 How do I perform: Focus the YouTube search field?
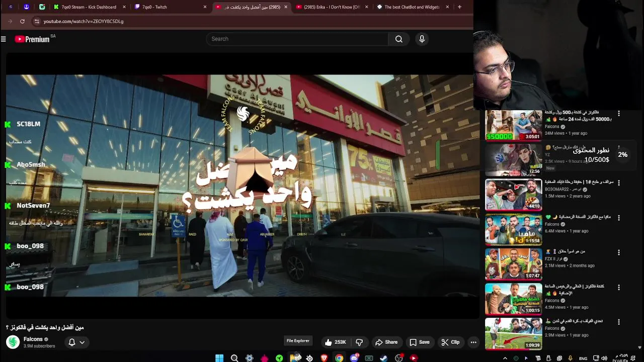click(297, 39)
